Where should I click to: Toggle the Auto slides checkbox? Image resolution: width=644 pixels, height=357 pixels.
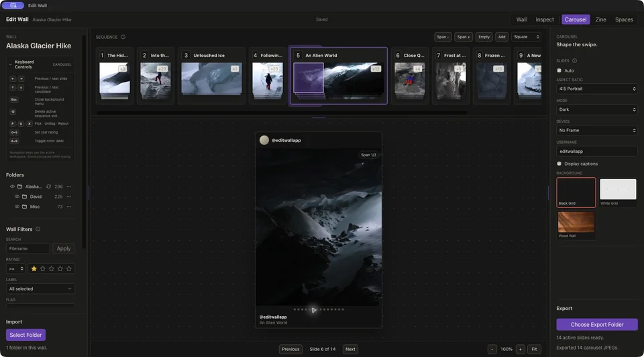coord(559,70)
